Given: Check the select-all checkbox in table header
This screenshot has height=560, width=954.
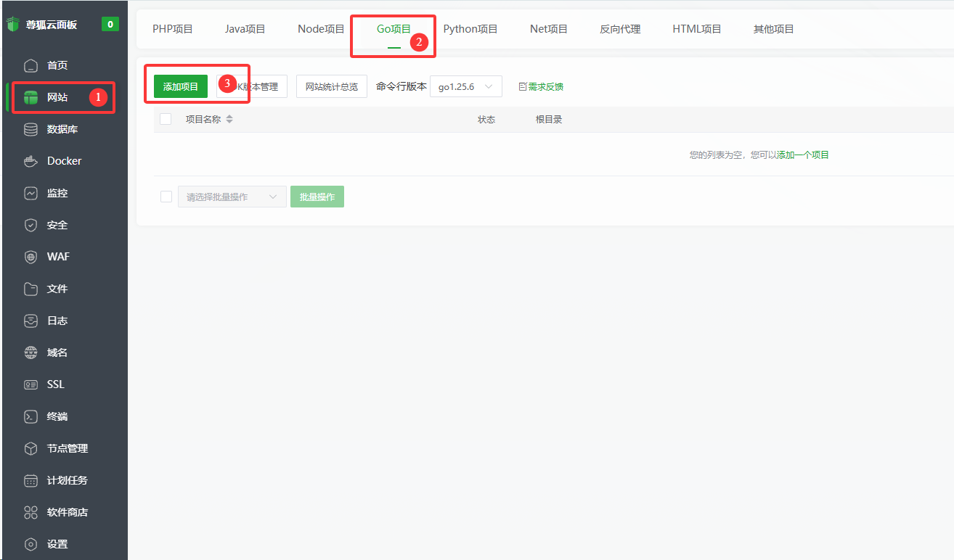Looking at the screenshot, I should tap(166, 118).
